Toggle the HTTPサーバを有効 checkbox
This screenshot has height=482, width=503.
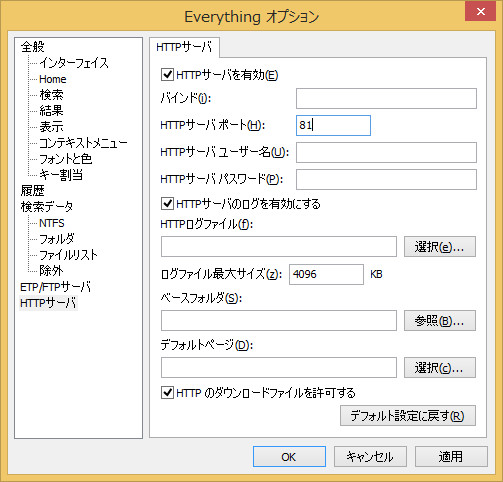coord(167,75)
